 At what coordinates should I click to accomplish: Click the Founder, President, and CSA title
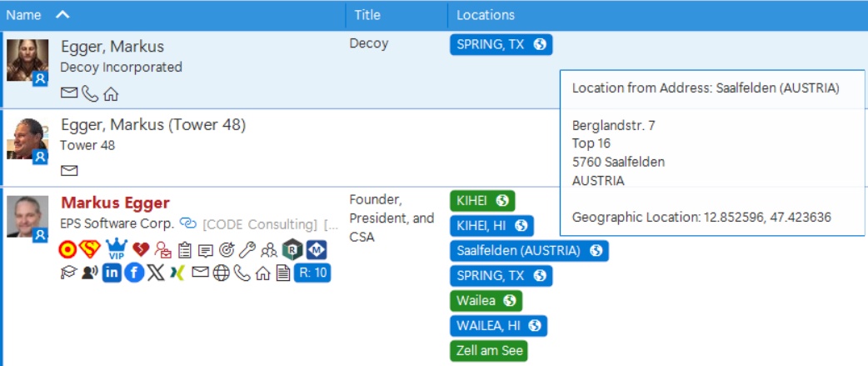click(x=392, y=218)
